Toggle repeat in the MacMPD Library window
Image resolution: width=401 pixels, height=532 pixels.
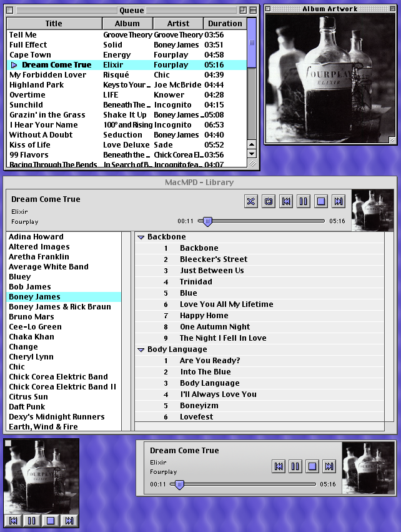pos(269,201)
